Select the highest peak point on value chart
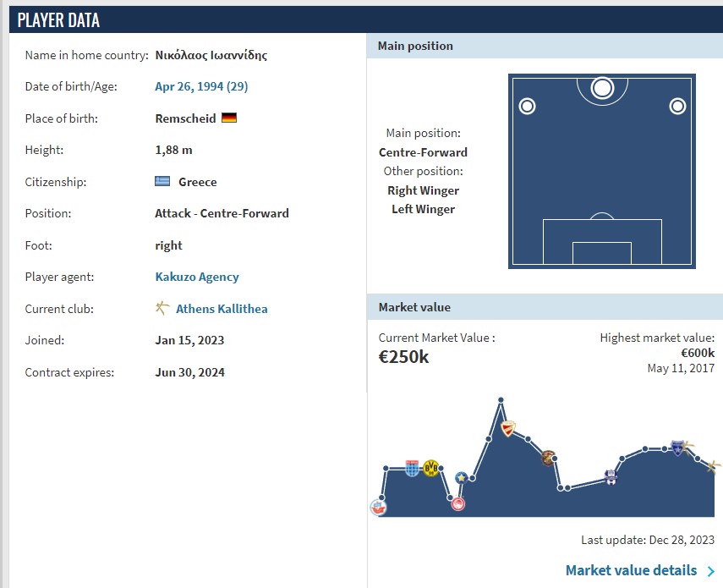This screenshot has width=723, height=588. [x=501, y=399]
